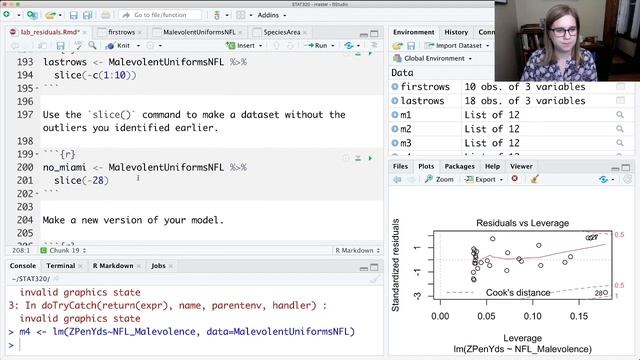Image resolution: width=640 pixels, height=360 pixels.
Task: Switch to the Files tab
Action: pos(400,166)
